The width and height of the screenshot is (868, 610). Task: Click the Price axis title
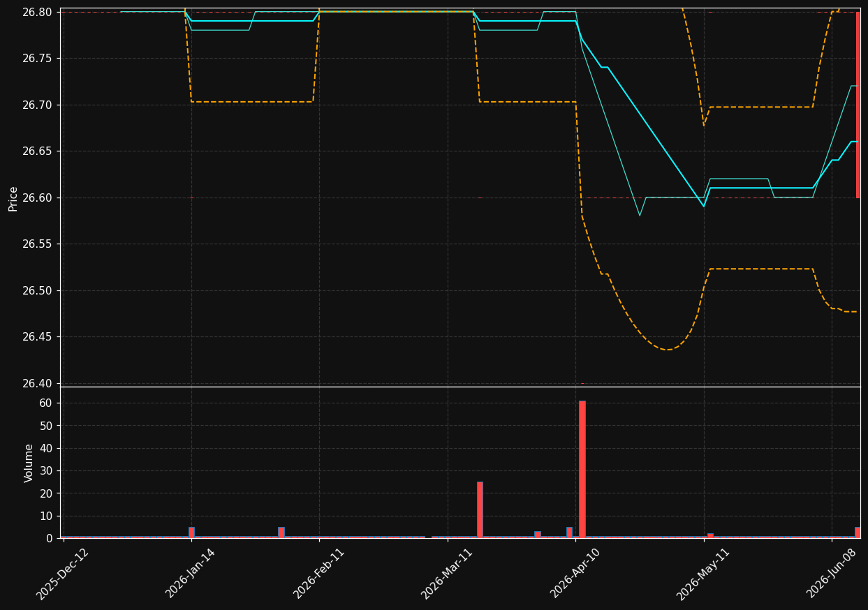13,199
